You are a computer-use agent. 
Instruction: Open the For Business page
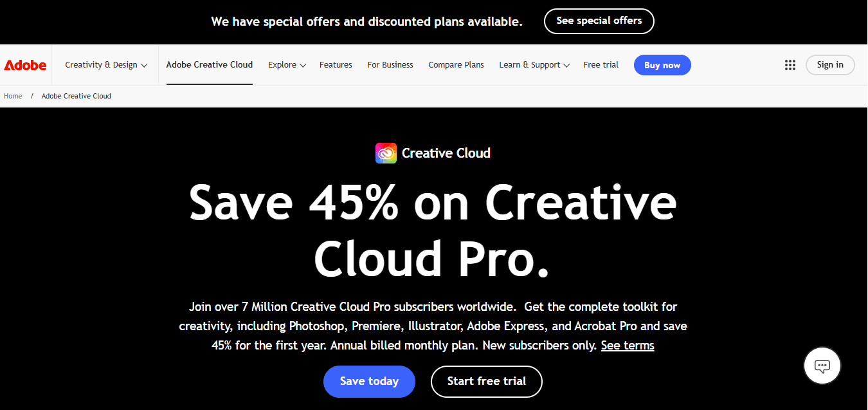tap(390, 65)
